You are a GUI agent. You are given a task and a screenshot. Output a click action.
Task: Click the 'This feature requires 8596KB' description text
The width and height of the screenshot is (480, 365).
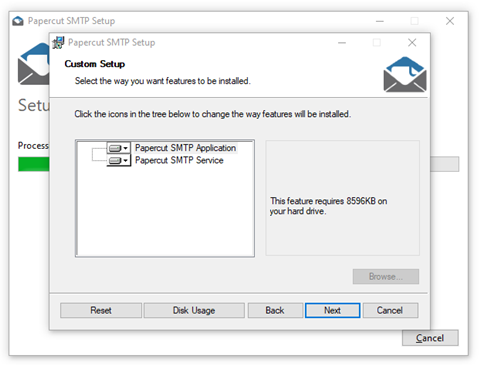coord(329,206)
